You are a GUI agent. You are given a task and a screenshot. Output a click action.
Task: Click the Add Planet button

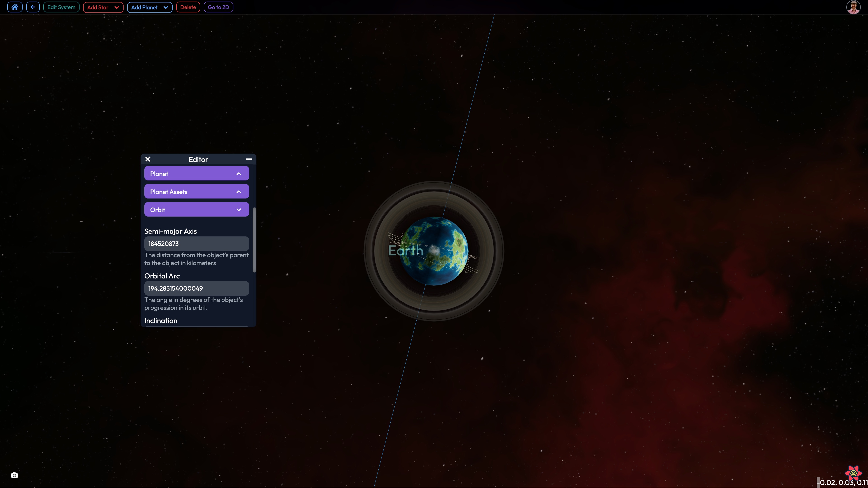click(144, 7)
